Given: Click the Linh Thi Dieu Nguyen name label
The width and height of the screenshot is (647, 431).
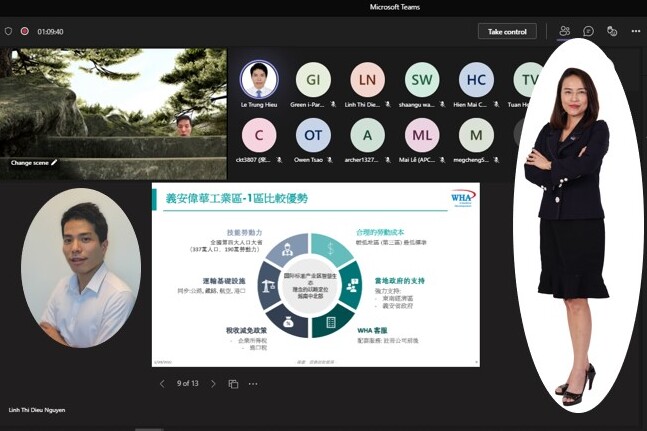Looking at the screenshot, I should coord(37,410).
